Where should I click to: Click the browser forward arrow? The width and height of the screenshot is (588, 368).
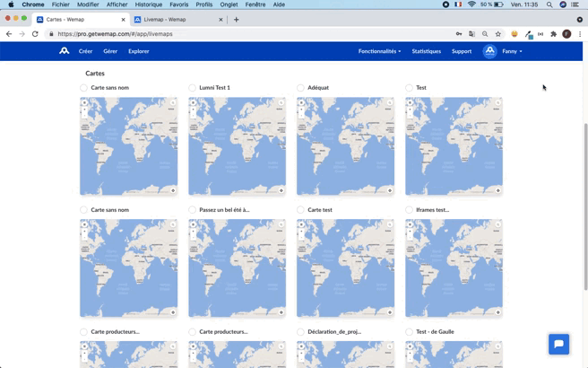coord(22,34)
